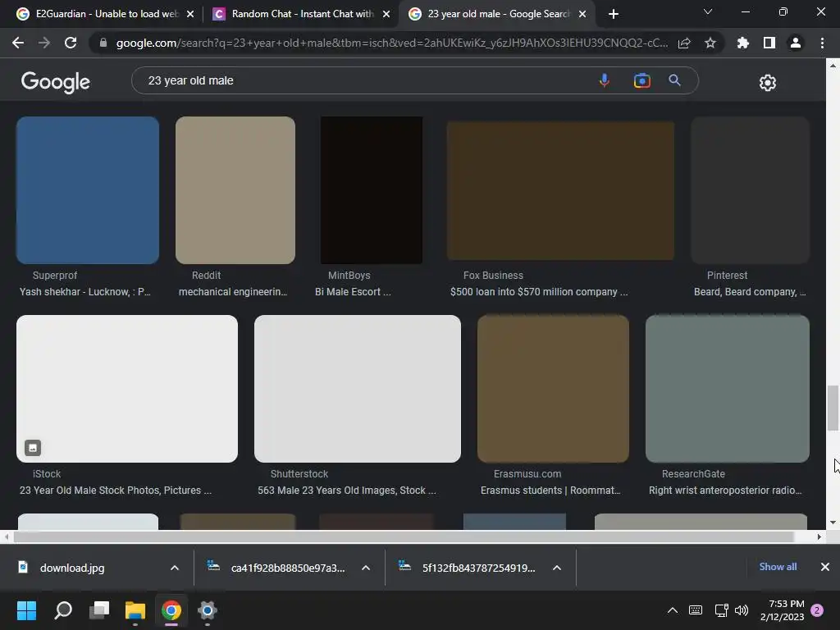Screen dimensions: 840x630
Task: Reload the current page
Action: point(71,43)
